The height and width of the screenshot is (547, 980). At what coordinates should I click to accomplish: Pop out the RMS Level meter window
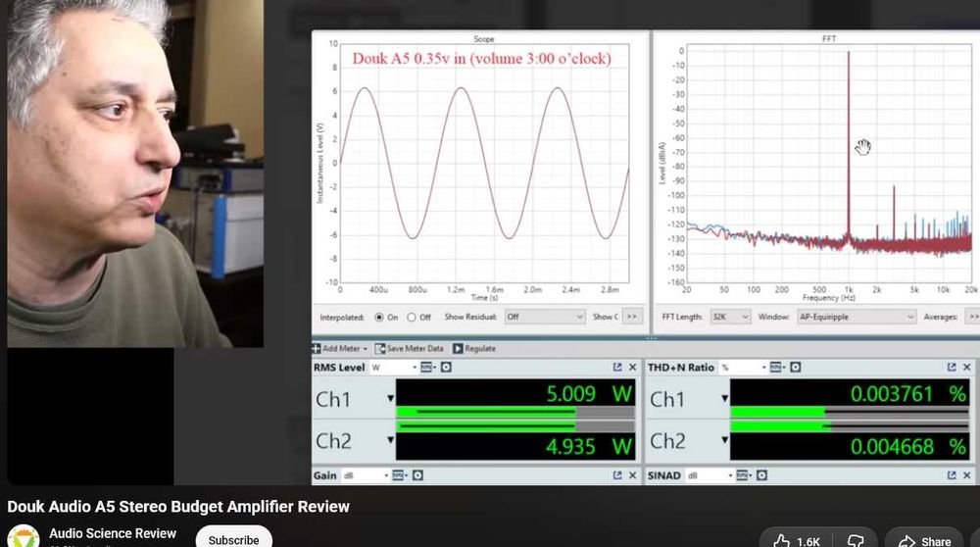[616, 368]
